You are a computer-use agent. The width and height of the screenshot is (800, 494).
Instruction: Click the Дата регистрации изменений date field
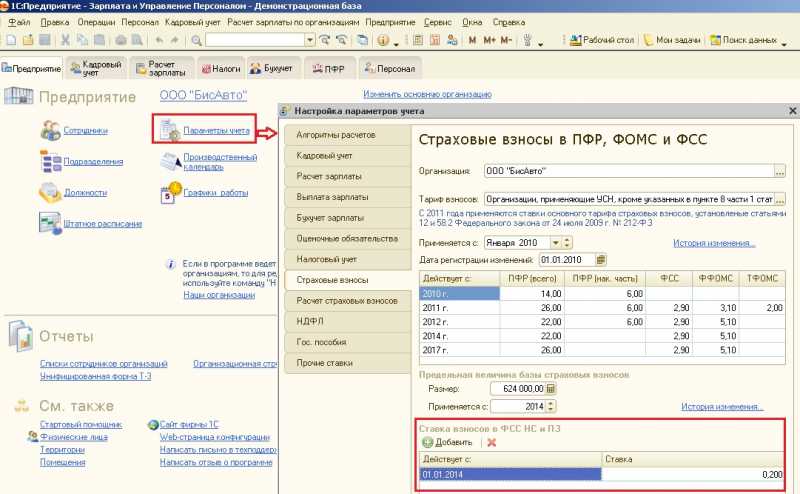point(567,260)
